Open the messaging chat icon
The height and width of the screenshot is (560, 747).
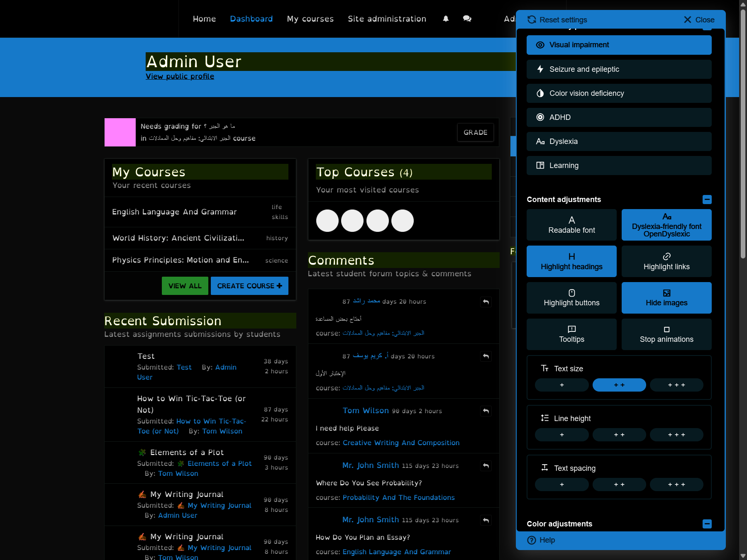[x=467, y=19]
